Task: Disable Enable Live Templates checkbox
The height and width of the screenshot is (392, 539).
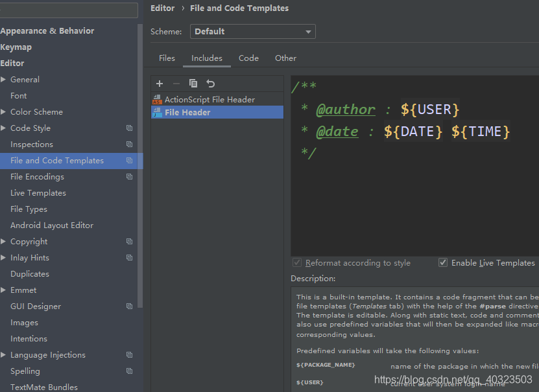Action: pos(443,262)
